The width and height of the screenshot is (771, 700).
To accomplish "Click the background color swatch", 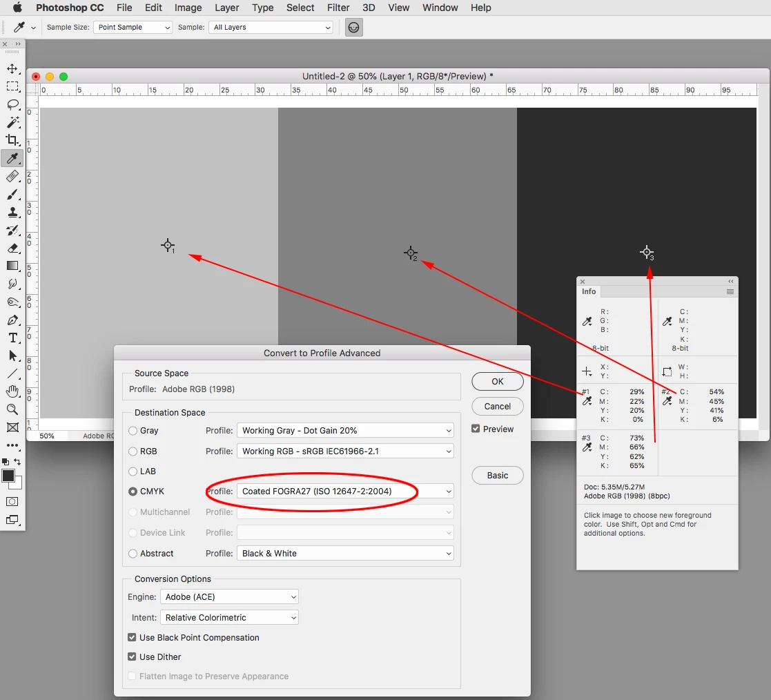I will 18,485.
